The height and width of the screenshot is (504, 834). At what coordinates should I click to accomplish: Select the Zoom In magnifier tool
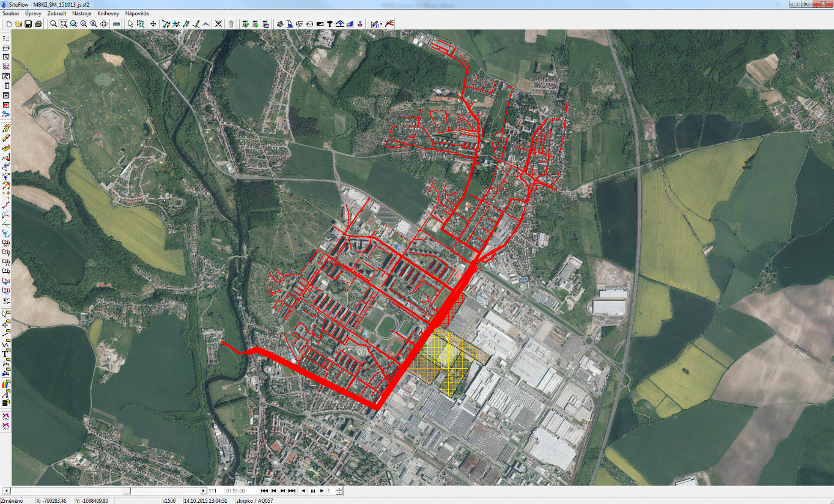pos(93,24)
